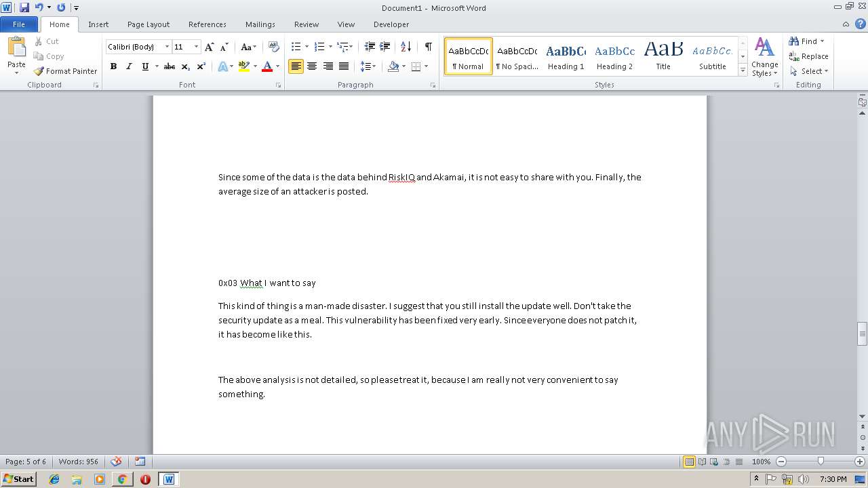This screenshot has width=868, height=488.
Task: Click word count status indicator
Action: point(79,462)
